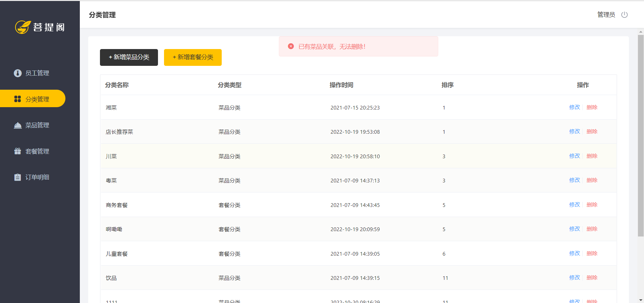
Task: Click timestamp 2021-07-09 14:39:15
Action: (x=355, y=278)
